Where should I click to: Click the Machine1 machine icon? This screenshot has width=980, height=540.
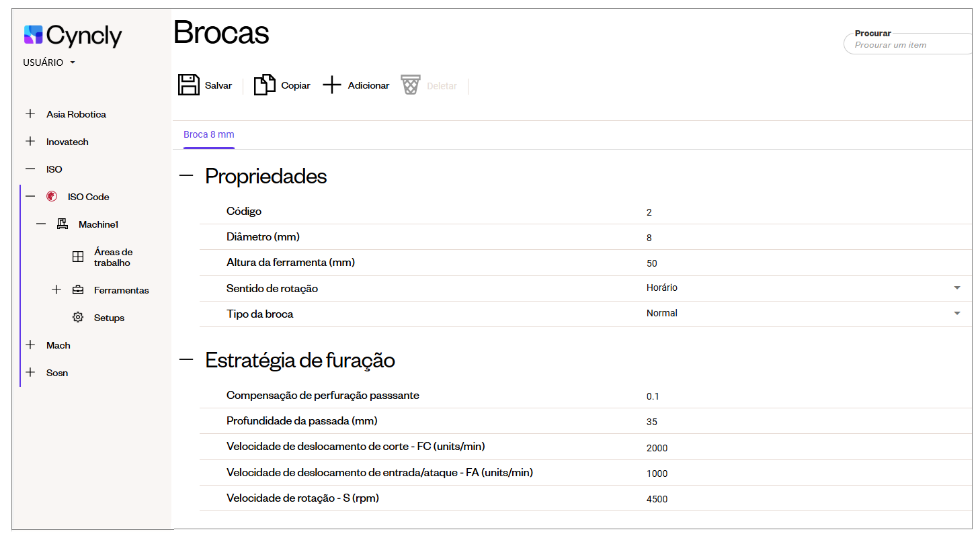tap(63, 224)
